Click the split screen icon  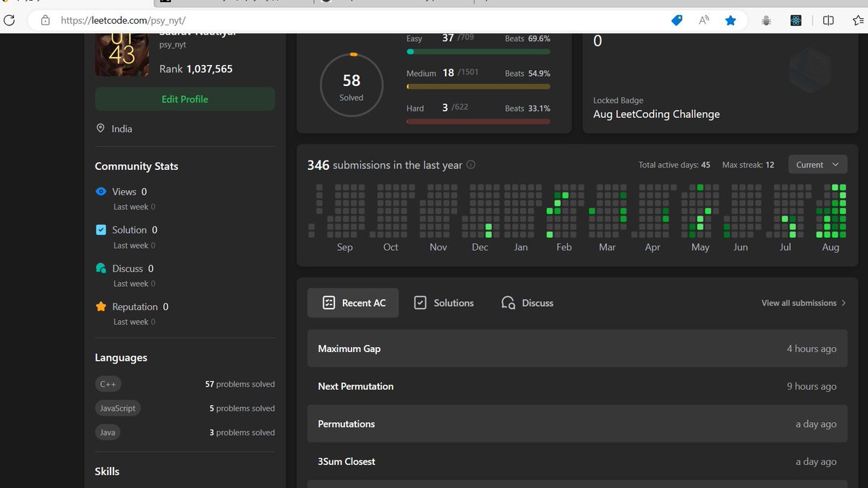(829, 21)
